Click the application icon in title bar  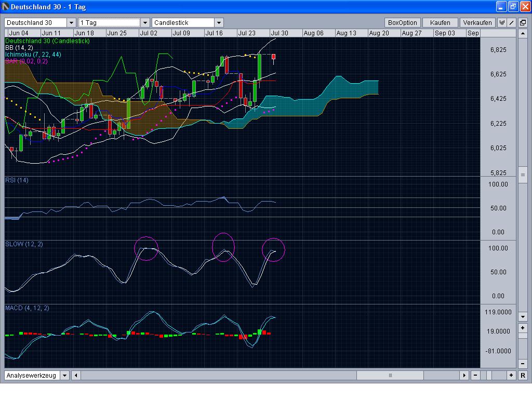(x=5, y=6)
